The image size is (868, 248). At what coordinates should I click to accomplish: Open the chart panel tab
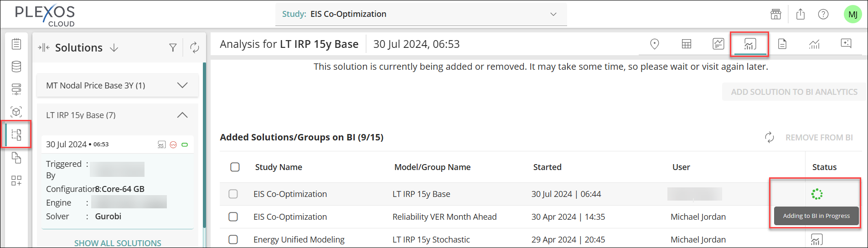click(x=718, y=44)
